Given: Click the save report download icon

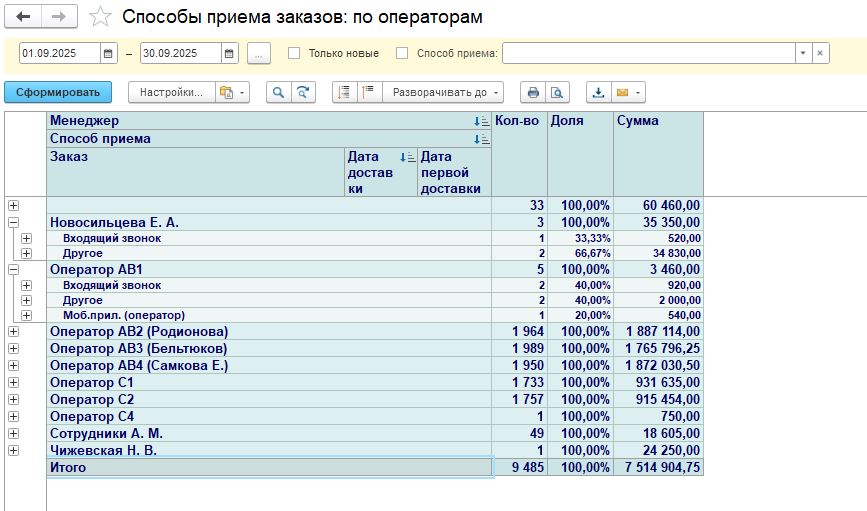Looking at the screenshot, I should 599,92.
